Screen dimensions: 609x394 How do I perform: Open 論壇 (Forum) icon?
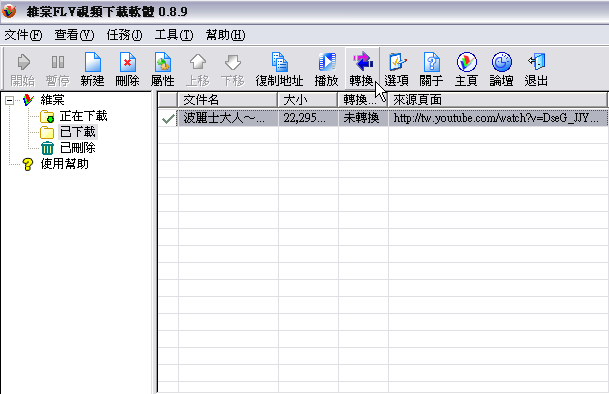pos(501,70)
